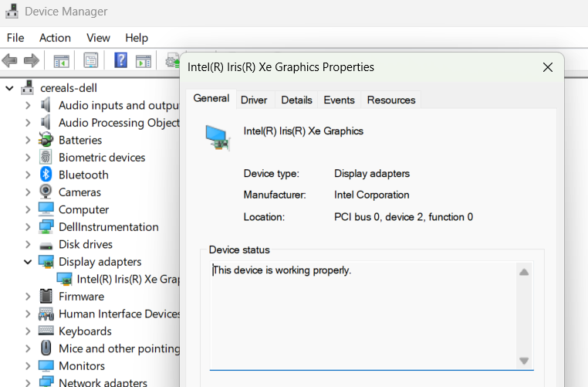The image size is (588, 387).
Task: Click the Back arrow toolbar icon
Action: click(10, 60)
